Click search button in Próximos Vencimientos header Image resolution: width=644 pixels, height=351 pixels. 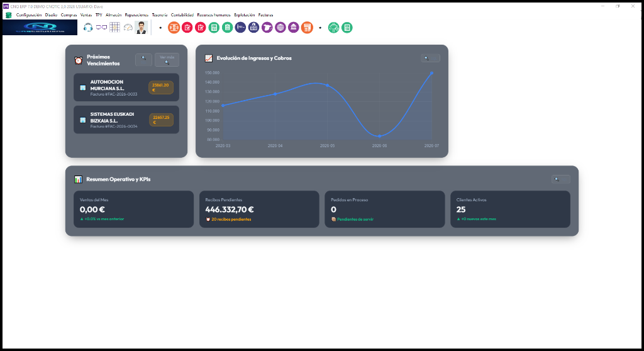pyautogui.click(x=144, y=60)
